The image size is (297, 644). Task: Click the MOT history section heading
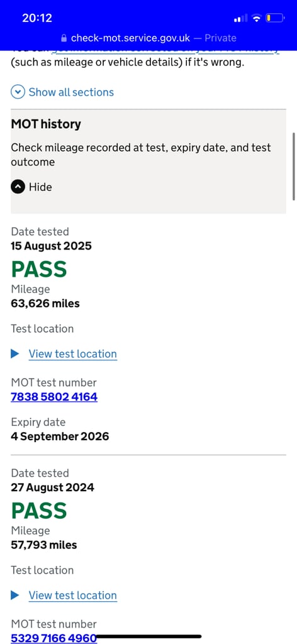click(x=46, y=124)
